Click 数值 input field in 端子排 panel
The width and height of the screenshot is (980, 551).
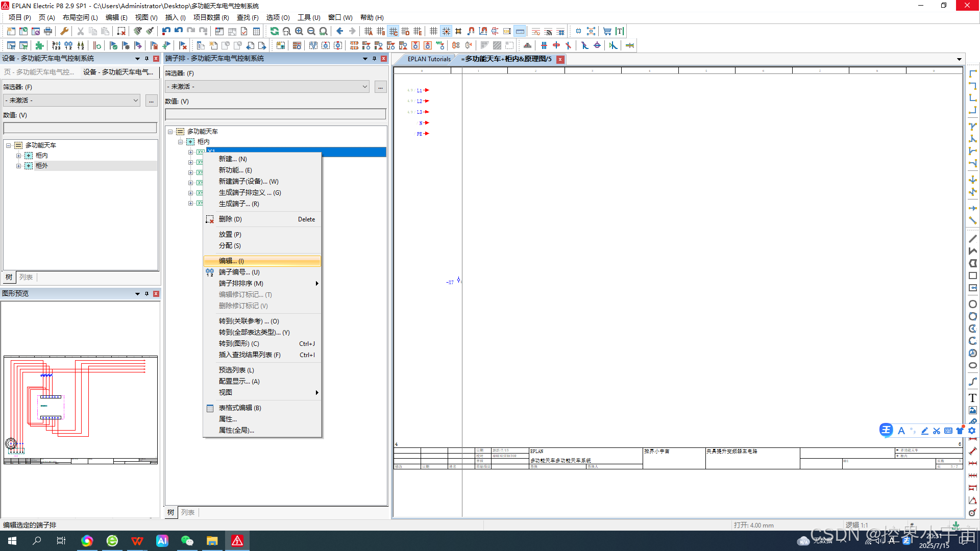pyautogui.click(x=276, y=114)
